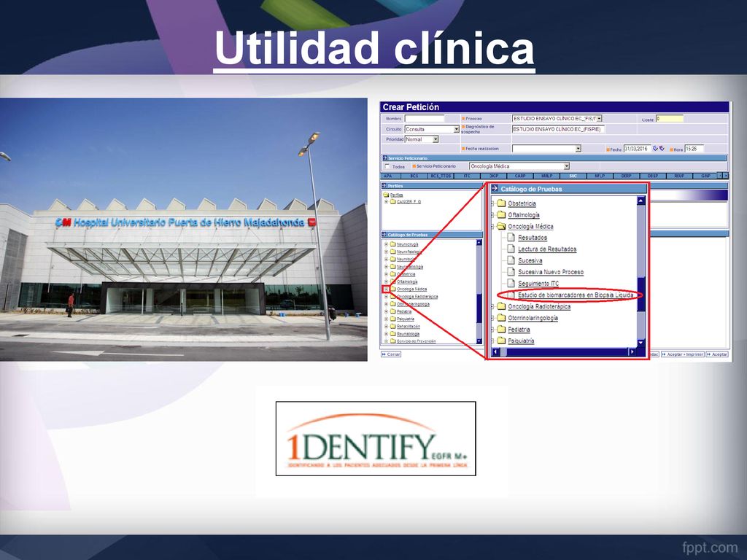The height and width of the screenshot is (560, 747).
Task: Switch to the BCS tab
Action: click(414, 176)
